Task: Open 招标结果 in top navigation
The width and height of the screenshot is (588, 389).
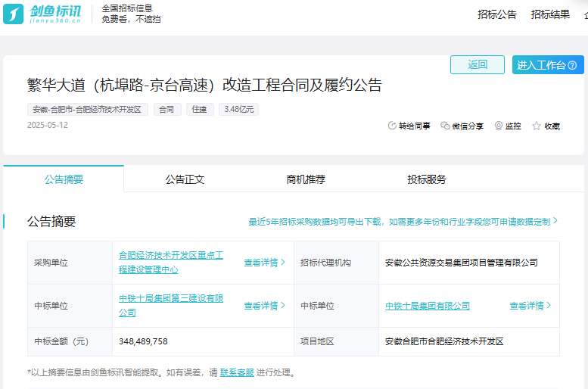Action: [x=550, y=14]
